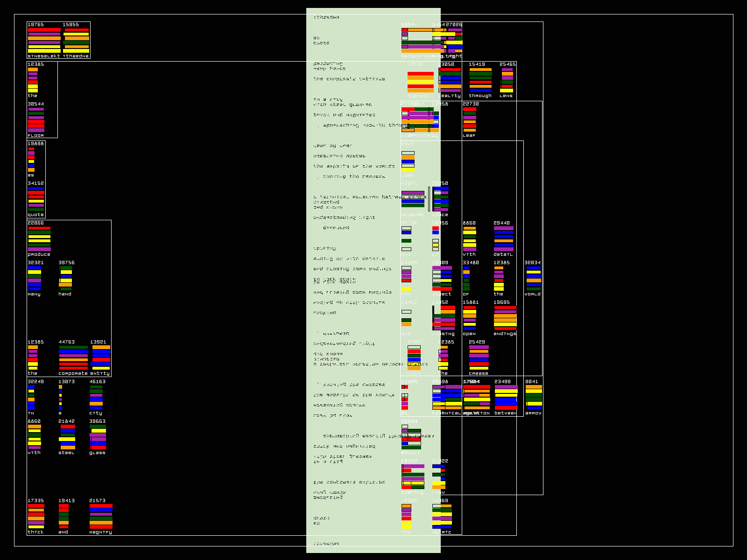Click the 'between' word label

pos(505,413)
